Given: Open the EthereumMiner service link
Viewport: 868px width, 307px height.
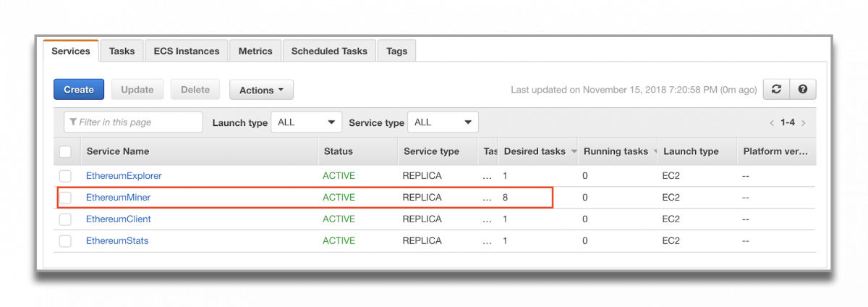Looking at the screenshot, I should [119, 198].
